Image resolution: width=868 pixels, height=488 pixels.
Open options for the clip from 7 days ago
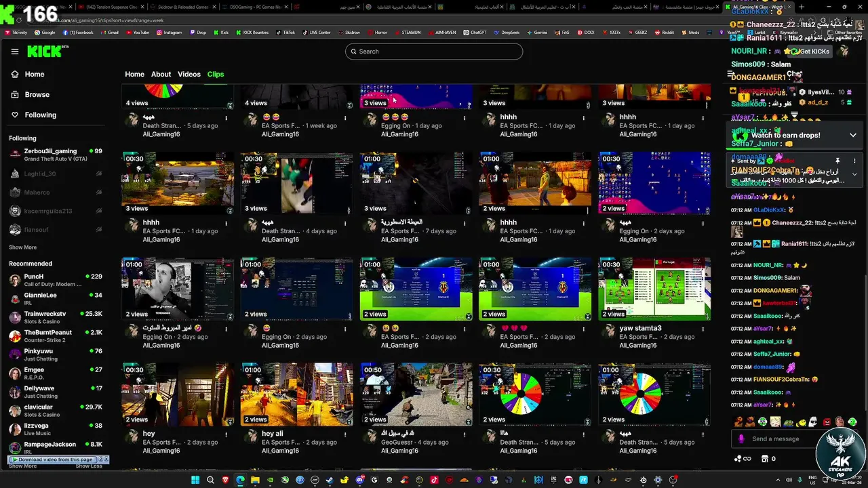(x=465, y=223)
